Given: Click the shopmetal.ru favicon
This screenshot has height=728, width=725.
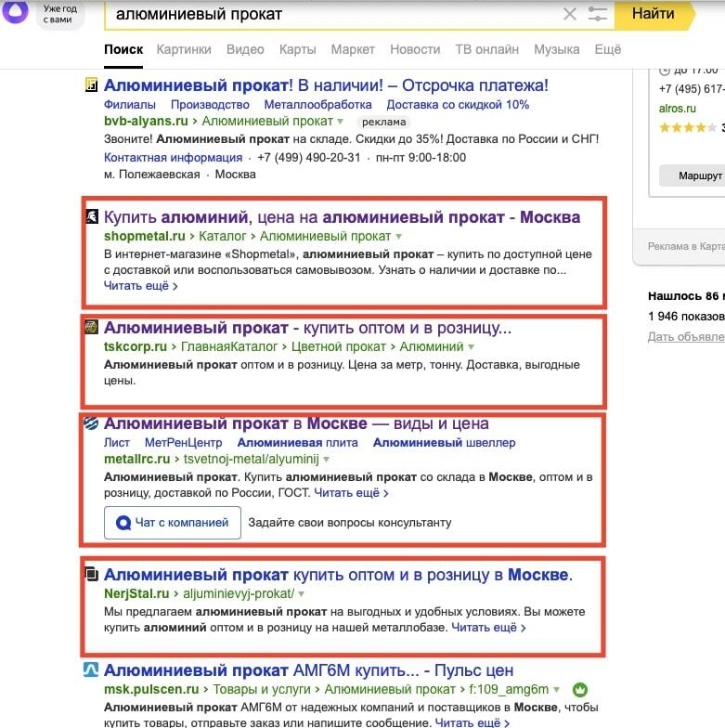Looking at the screenshot, I should point(91,217).
